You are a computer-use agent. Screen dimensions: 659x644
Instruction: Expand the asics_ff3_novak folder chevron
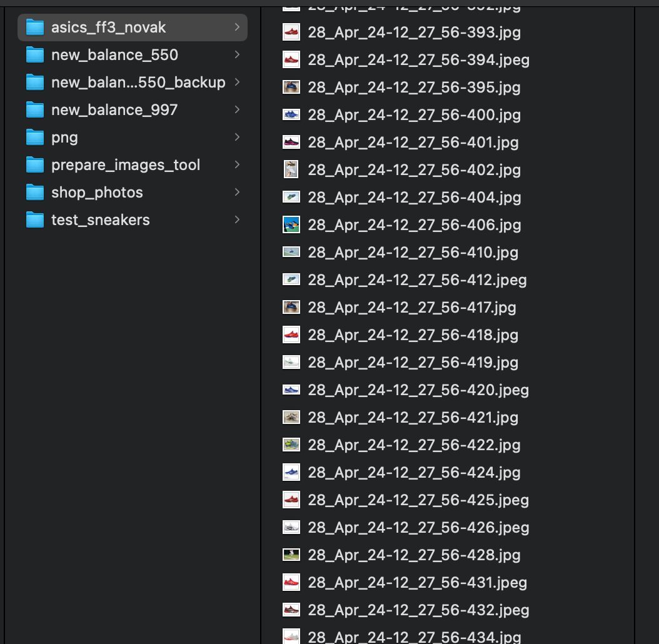pyautogui.click(x=236, y=27)
